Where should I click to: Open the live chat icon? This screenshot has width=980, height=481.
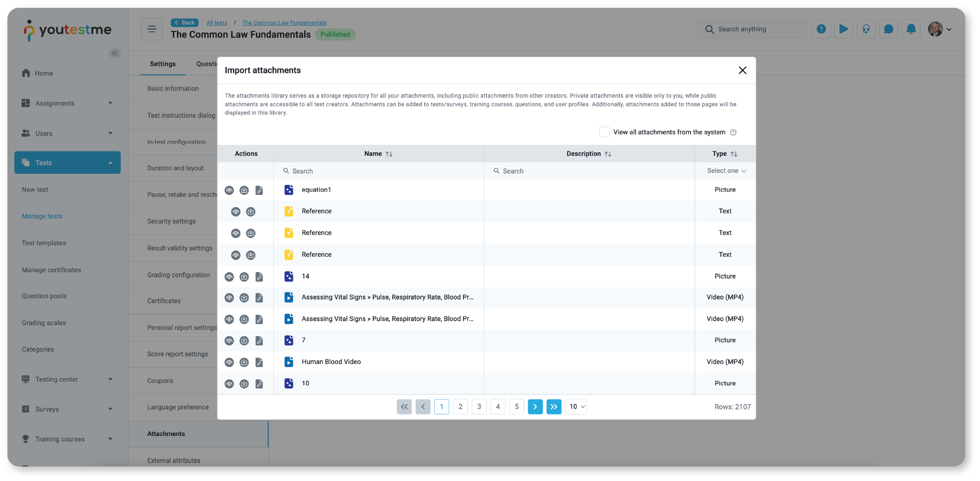tap(889, 29)
